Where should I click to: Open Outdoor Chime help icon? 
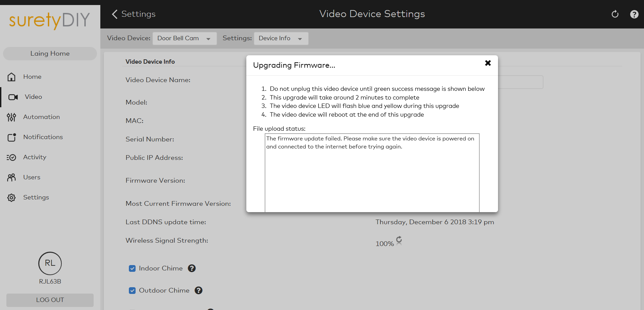coord(199,290)
